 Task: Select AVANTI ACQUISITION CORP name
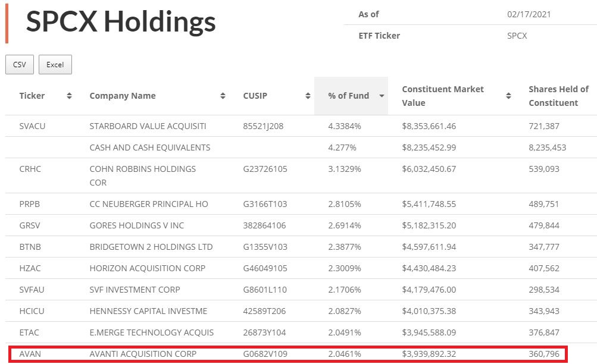(143, 354)
